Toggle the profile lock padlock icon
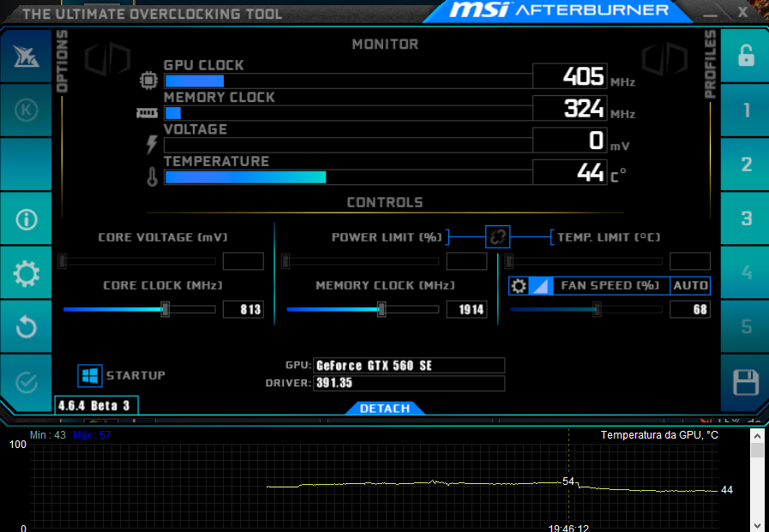The image size is (769, 532). tap(746, 56)
